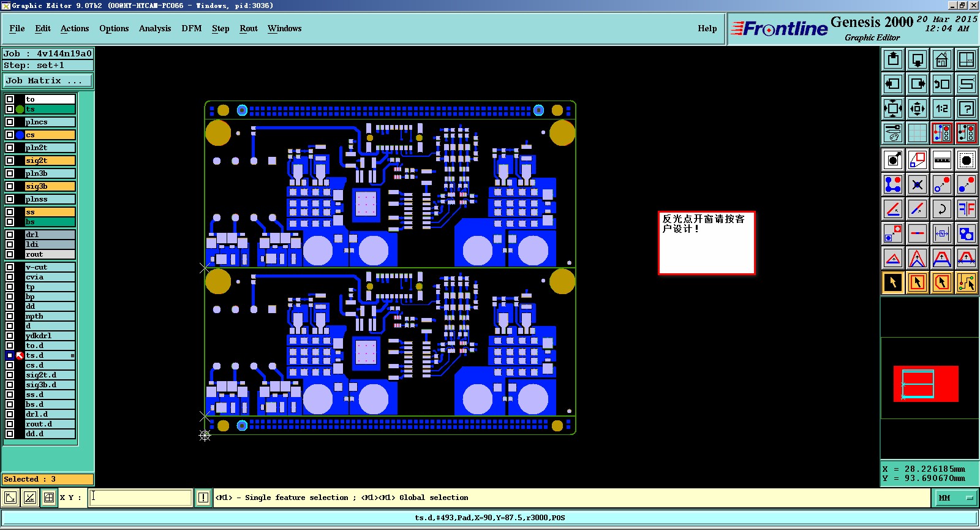Viewport: 980px width, 530px height.
Task: Select the sig2t.d layer row
Action: click(50, 375)
